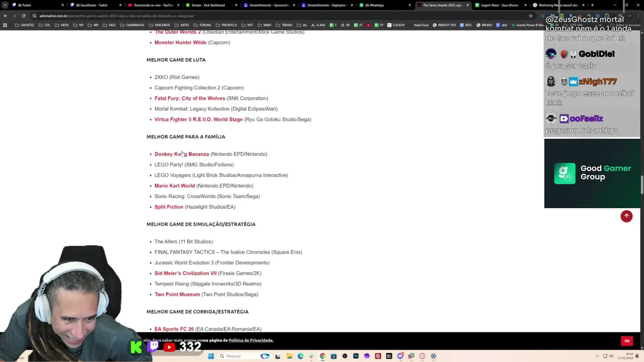Open the EA Sports FC 26 link
Screen dimensions: 644x362
point(174,329)
